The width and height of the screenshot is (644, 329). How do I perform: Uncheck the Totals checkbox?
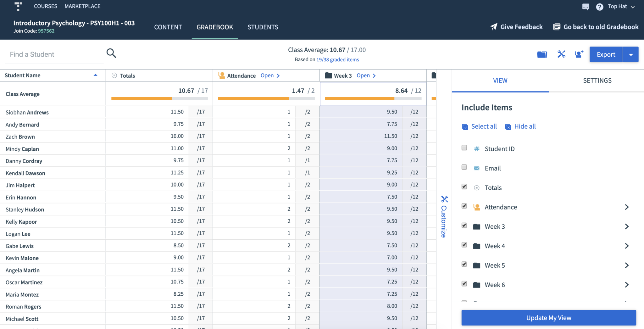click(464, 187)
